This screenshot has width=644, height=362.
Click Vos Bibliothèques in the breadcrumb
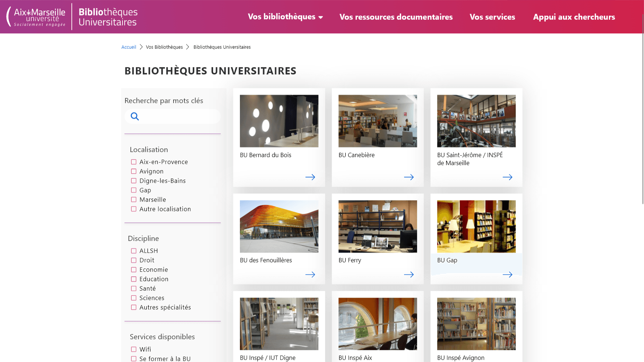tap(164, 47)
